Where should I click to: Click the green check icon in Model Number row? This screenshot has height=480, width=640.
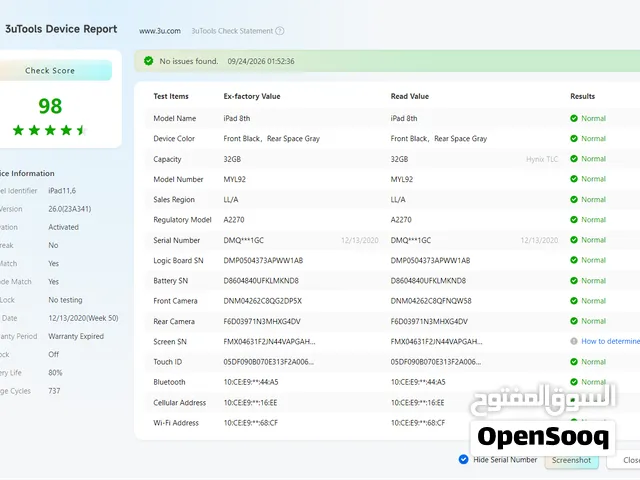point(574,179)
